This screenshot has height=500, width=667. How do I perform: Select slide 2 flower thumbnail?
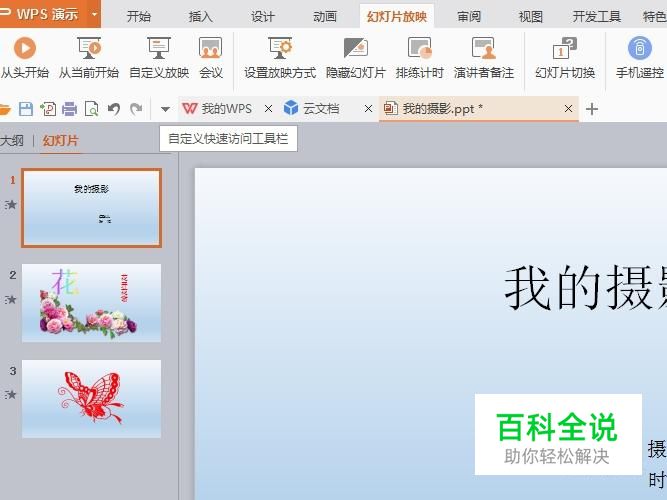click(x=91, y=303)
